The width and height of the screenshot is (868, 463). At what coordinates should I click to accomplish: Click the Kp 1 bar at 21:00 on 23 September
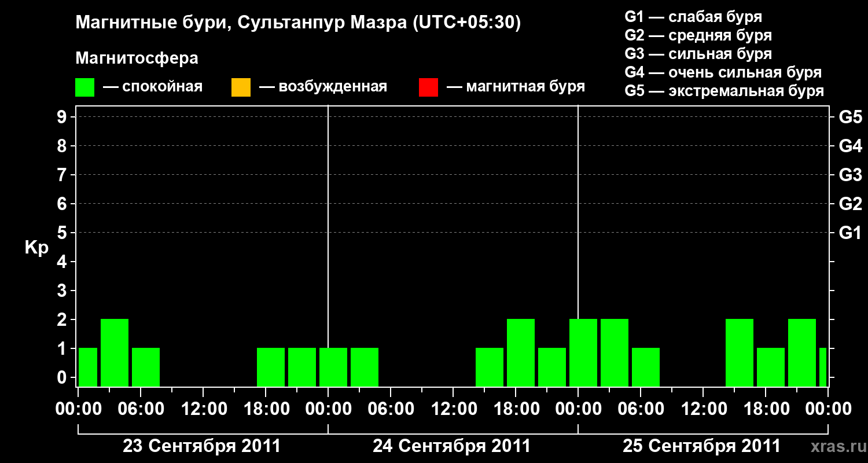pos(302,367)
